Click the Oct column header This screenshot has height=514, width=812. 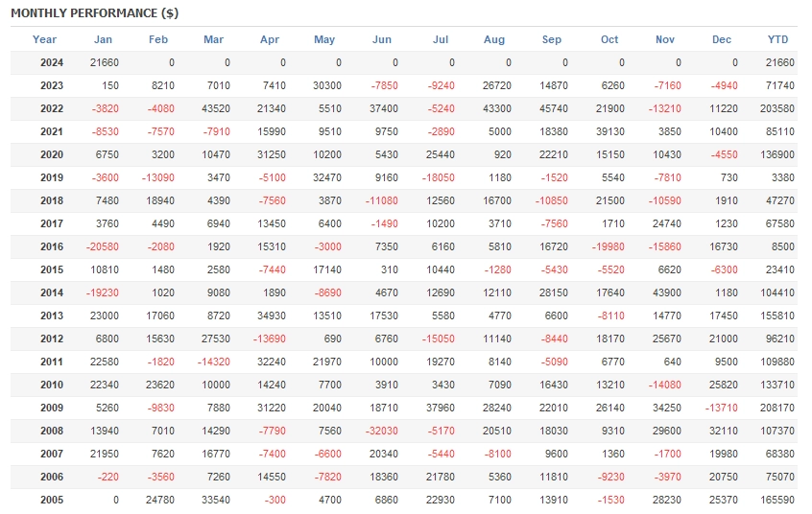609,40
